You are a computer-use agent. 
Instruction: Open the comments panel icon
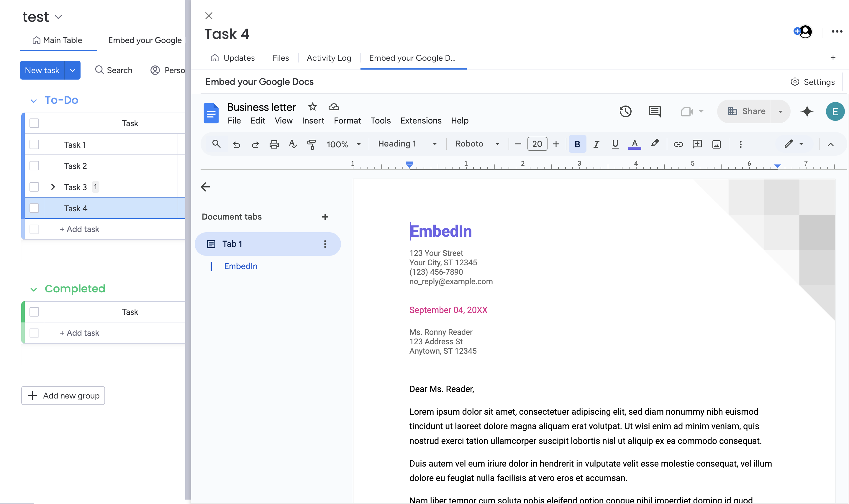(x=654, y=111)
